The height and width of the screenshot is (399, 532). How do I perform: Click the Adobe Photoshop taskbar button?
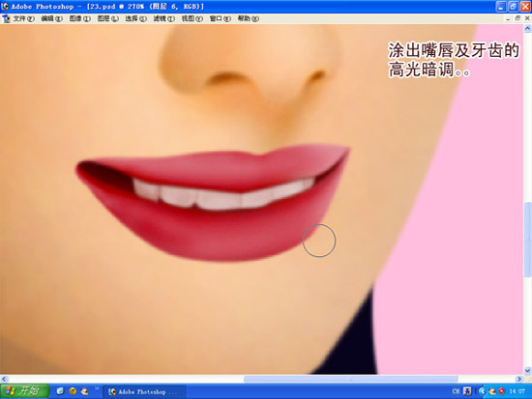coord(144,392)
